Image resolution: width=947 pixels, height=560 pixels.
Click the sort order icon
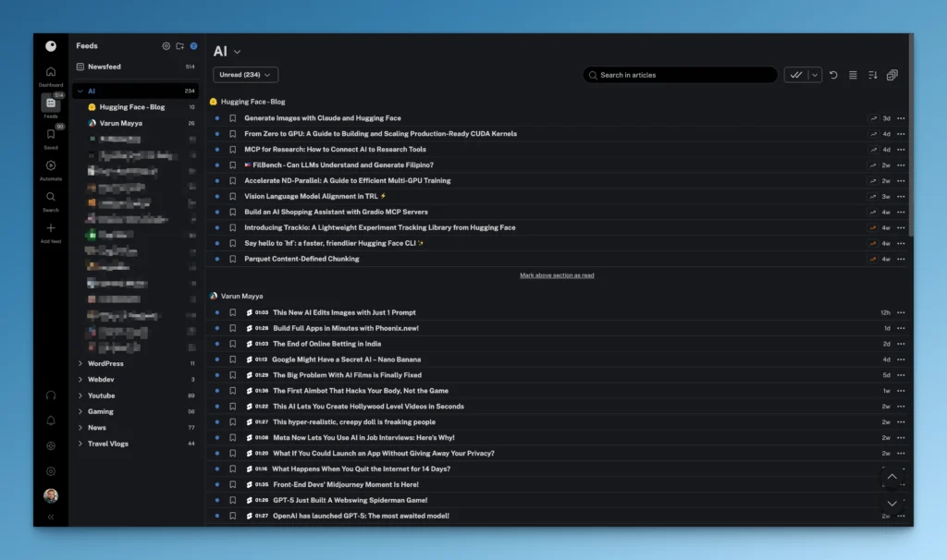tap(873, 75)
